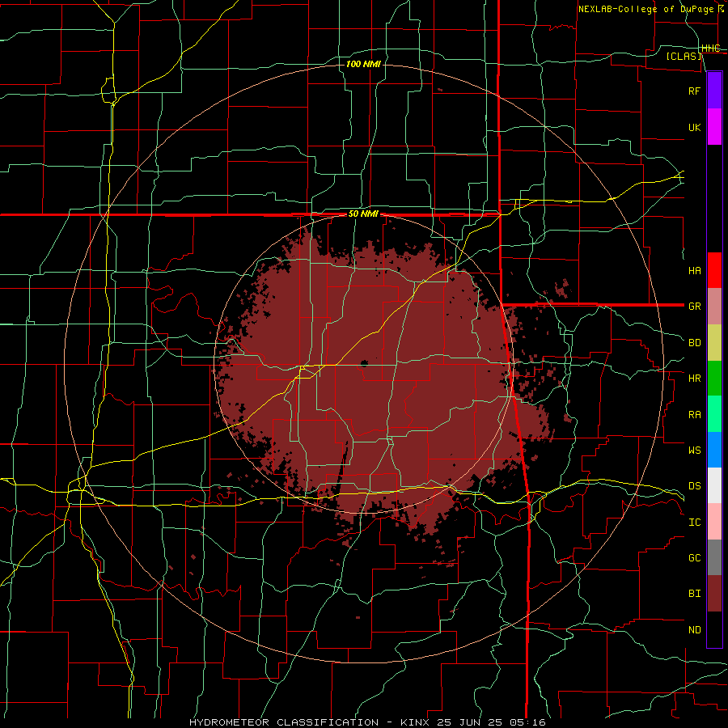Click the black ND legend color swatch

pos(714,629)
